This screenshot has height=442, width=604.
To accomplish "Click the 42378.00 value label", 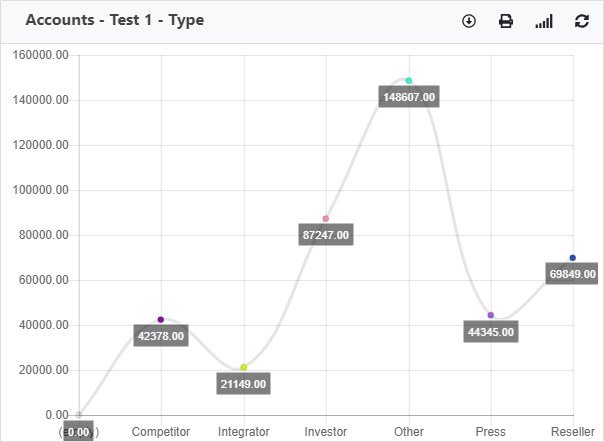I will [x=161, y=335].
